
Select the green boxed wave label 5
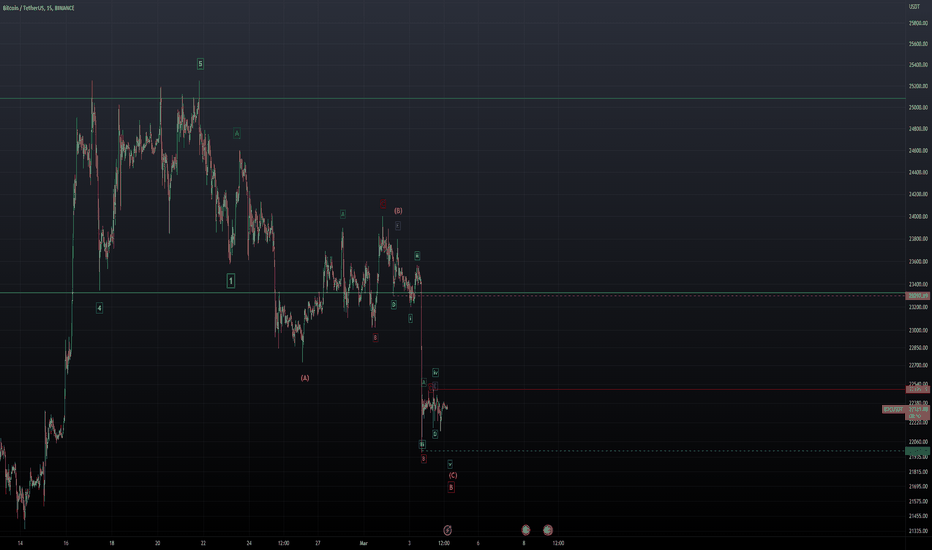point(200,64)
